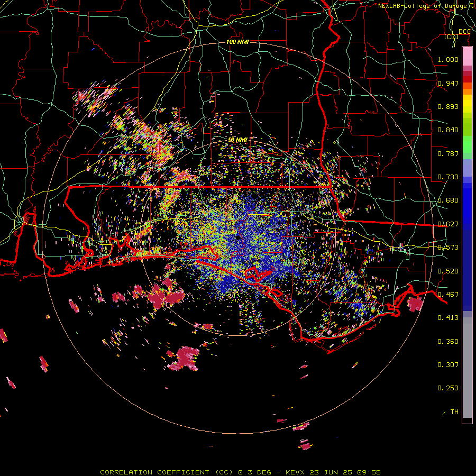
Task: Select the 0.360 scale value
Action: coord(448,342)
